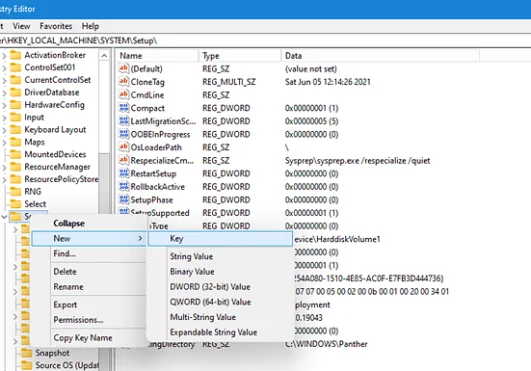The height and width of the screenshot is (371, 531).
Task: Click the DWORD icon of Compact value
Action: (x=124, y=108)
